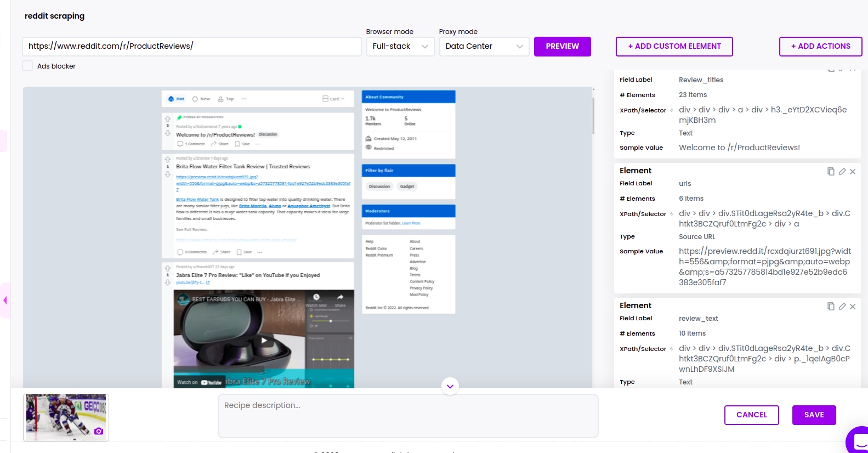The image size is (868, 453).
Task: Open the Browser mode dropdown
Action: (400, 47)
